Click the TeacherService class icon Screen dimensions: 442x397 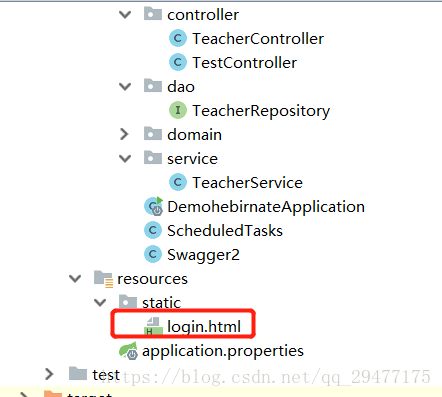click(x=178, y=182)
